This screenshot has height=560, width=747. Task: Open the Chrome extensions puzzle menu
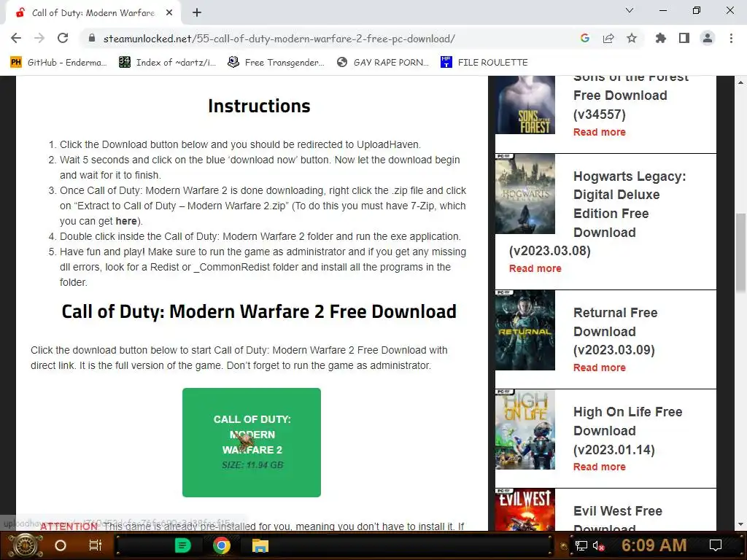pos(661,38)
